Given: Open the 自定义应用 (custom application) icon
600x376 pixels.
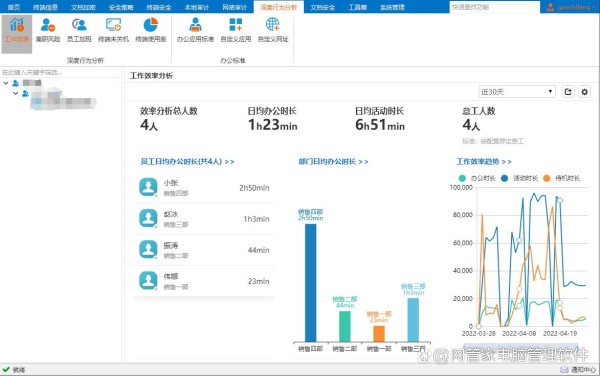Looking at the screenshot, I should coord(236,31).
